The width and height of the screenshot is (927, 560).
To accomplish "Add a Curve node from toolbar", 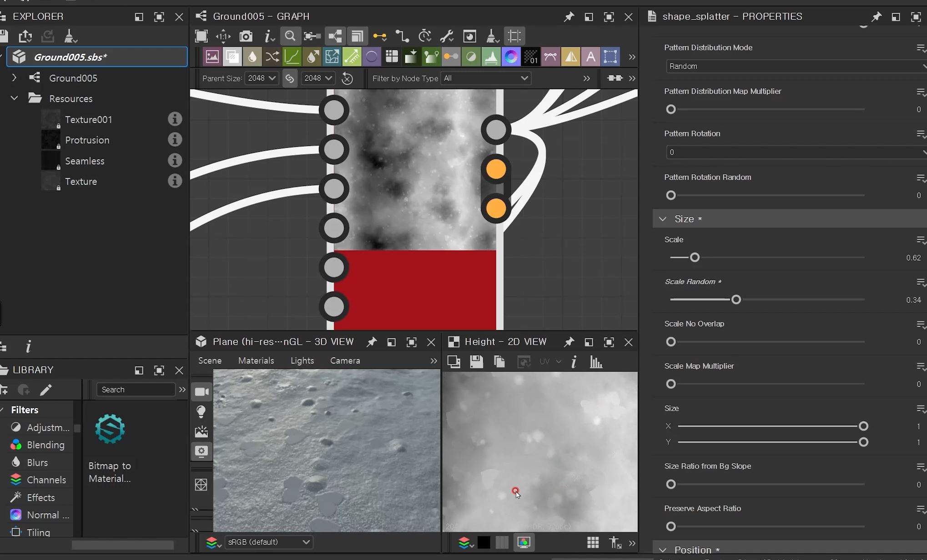I will (x=292, y=57).
